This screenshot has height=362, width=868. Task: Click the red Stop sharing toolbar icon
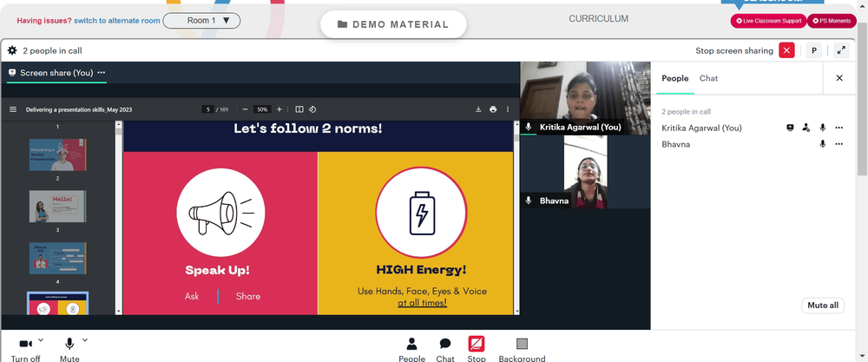pos(476,345)
